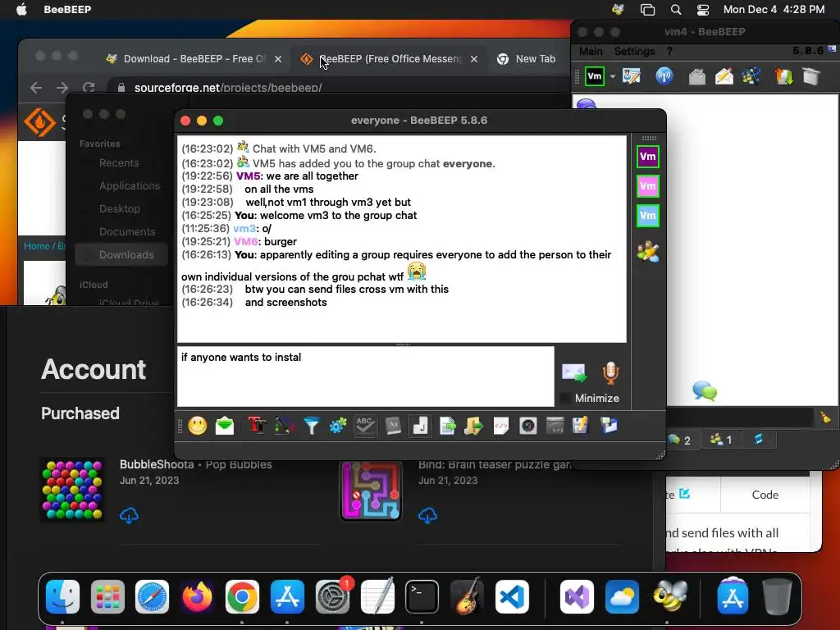Image resolution: width=840 pixels, height=630 pixels.
Task: Click the code snippet page icon
Action: (501, 426)
